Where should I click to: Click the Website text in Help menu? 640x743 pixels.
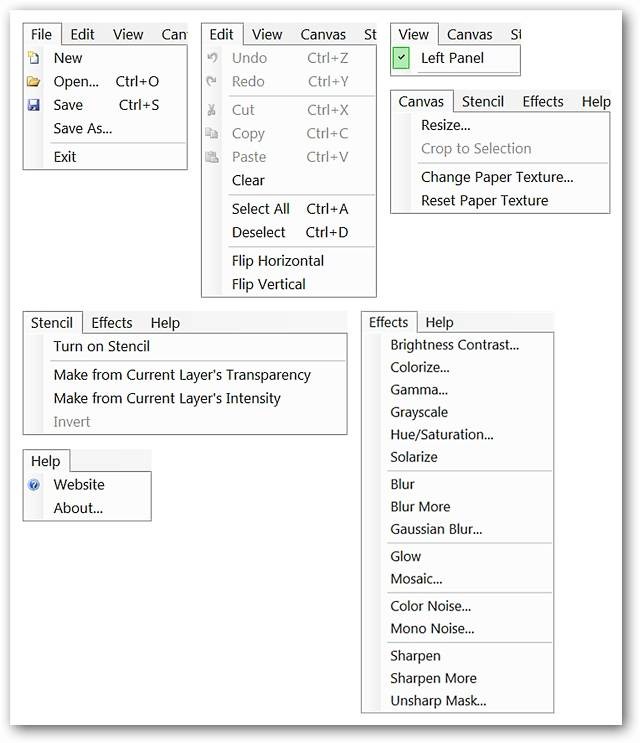(79, 485)
